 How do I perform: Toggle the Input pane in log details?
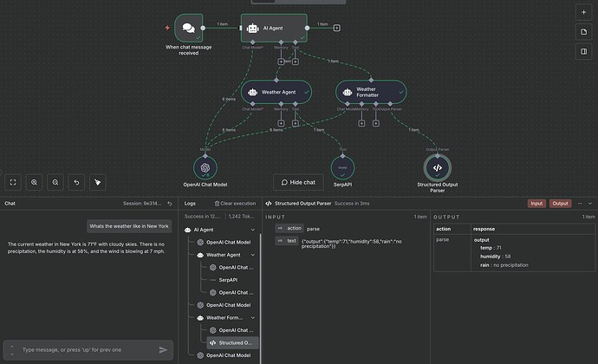tap(537, 203)
